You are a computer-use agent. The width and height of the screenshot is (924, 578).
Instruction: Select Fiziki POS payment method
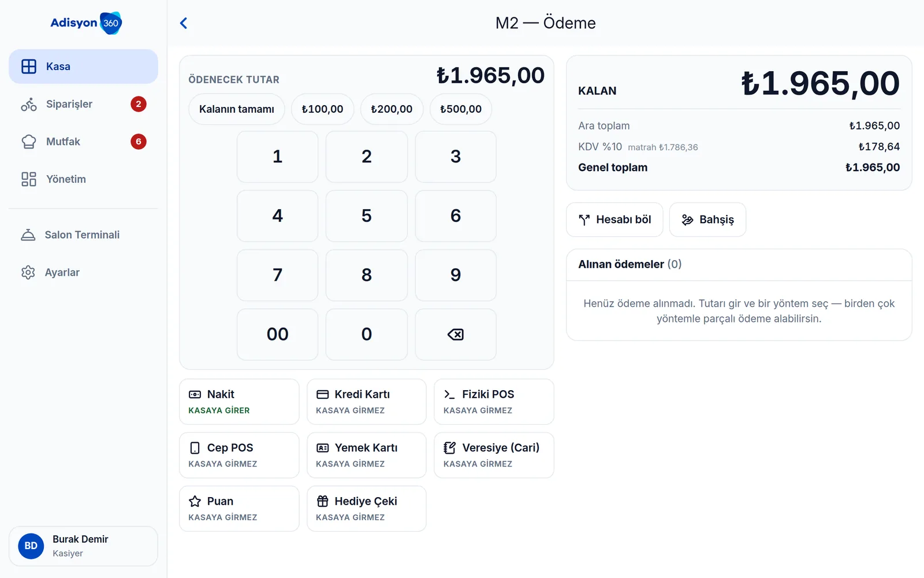pyautogui.click(x=494, y=402)
